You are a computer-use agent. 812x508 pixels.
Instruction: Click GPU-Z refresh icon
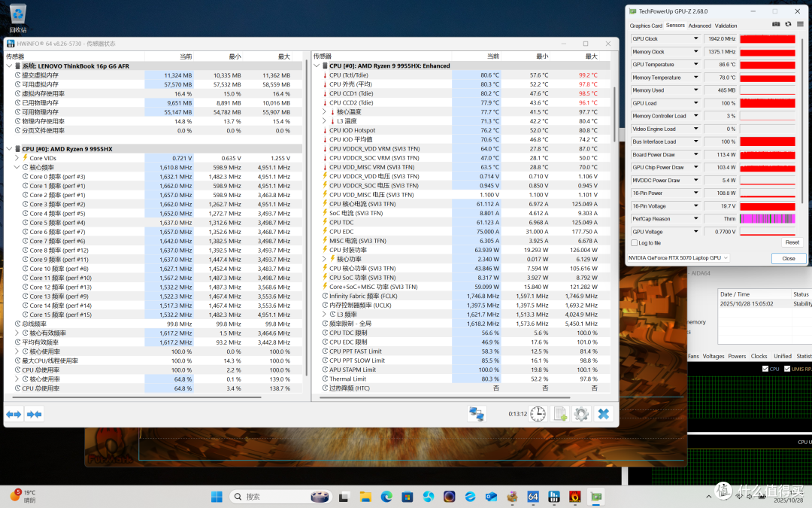click(788, 24)
